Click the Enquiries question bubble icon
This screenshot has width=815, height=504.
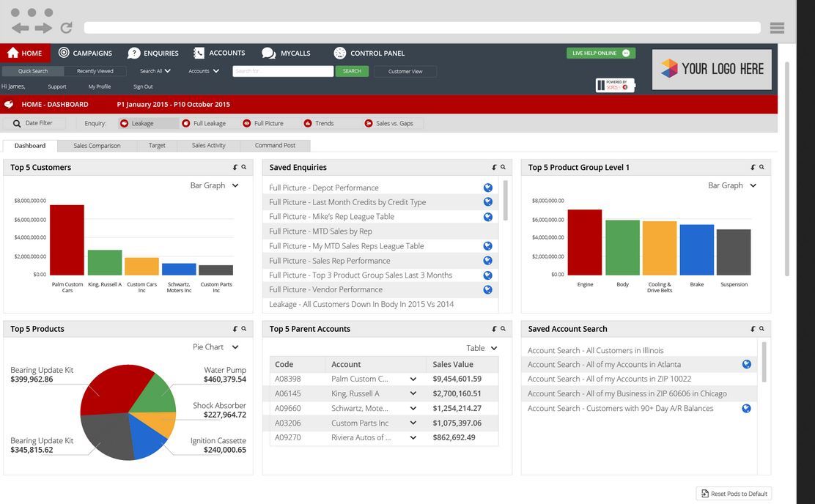tap(133, 53)
